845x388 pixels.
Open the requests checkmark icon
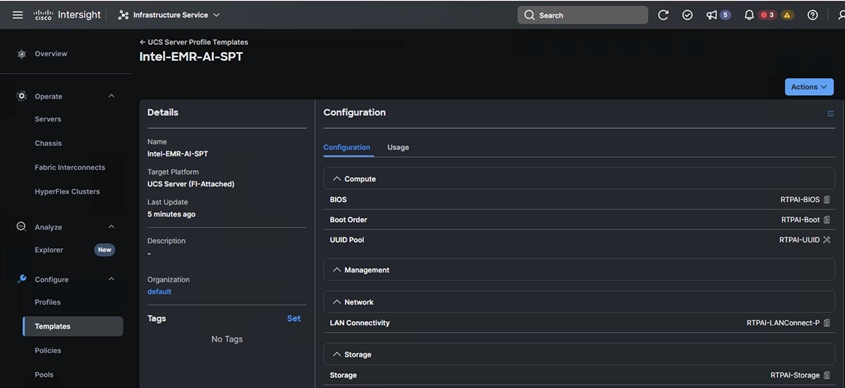pyautogui.click(x=687, y=15)
